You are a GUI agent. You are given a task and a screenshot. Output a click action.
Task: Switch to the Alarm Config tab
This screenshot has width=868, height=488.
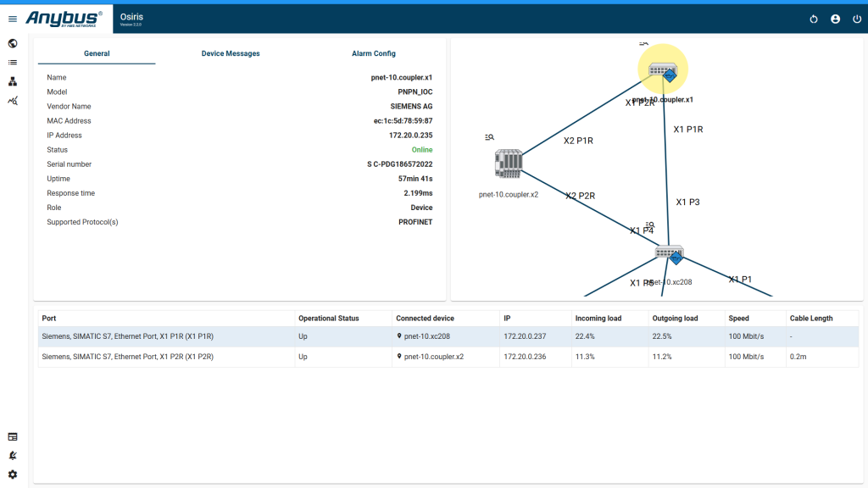(x=374, y=53)
